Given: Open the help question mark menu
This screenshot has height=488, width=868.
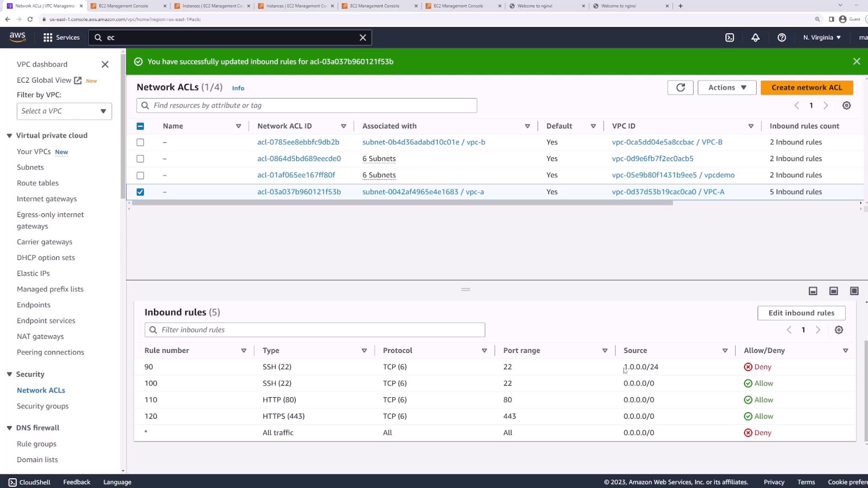Looking at the screenshot, I should click(x=782, y=38).
